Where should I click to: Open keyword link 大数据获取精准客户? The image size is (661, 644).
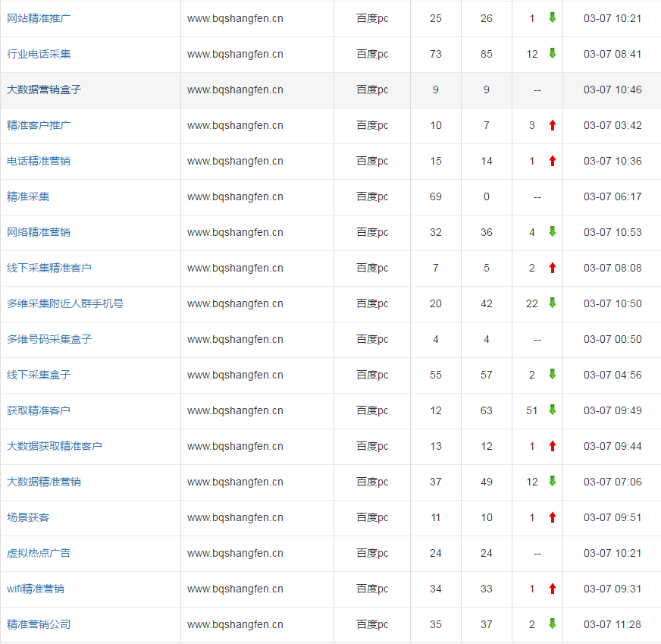[x=55, y=446]
